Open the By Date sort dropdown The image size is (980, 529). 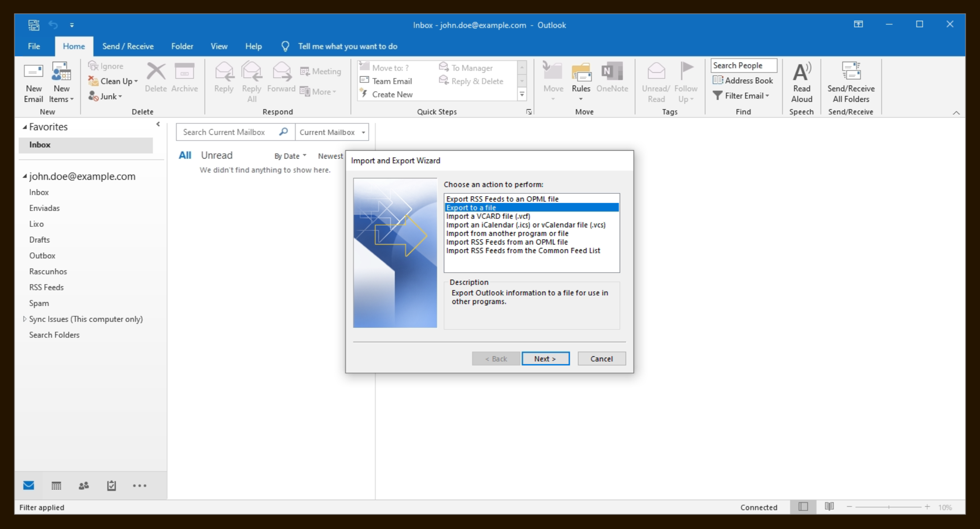tap(290, 156)
